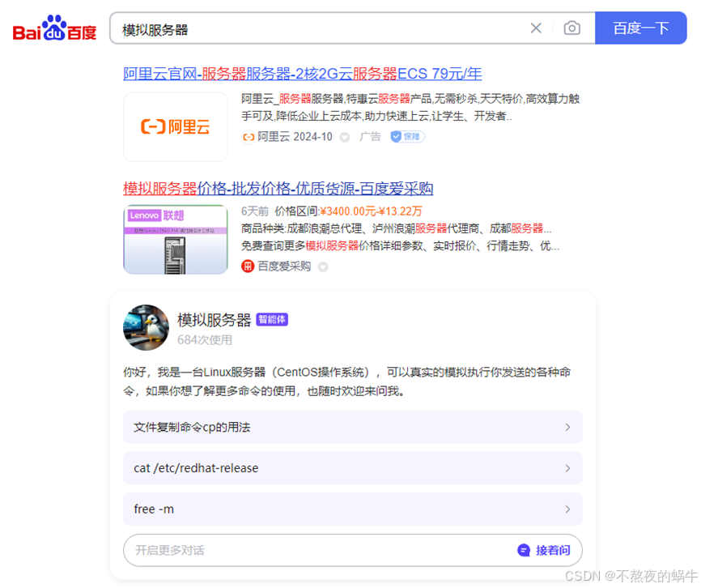701x588 pixels.
Task: Open the 阿里云 2024-10 source text
Action: (295, 137)
